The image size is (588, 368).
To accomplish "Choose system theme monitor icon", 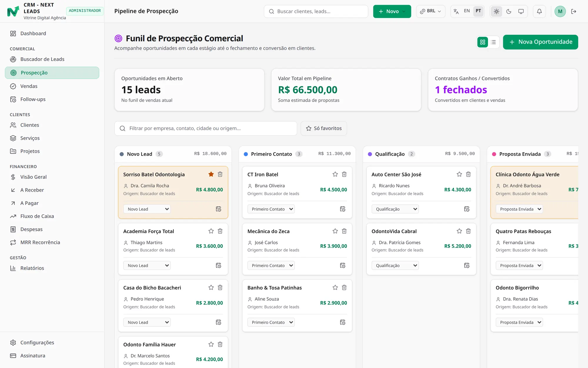I will click(x=521, y=11).
